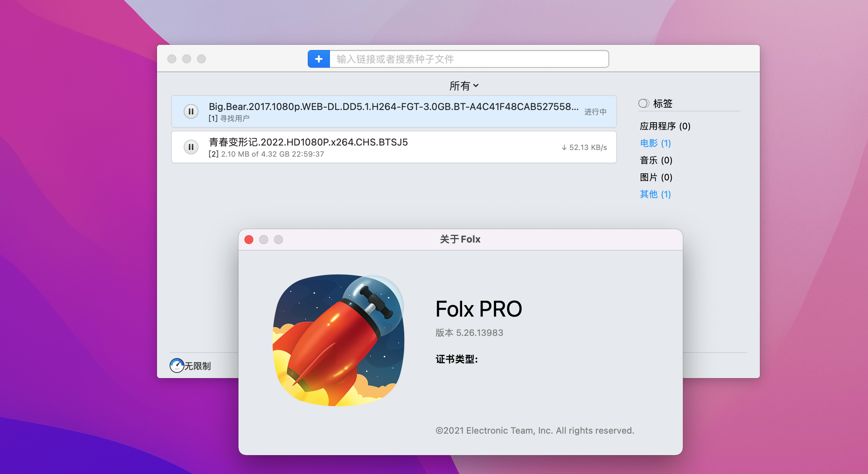Filter by 电影 (1) tag
This screenshot has height=474, width=868.
(x=655, y=143)
